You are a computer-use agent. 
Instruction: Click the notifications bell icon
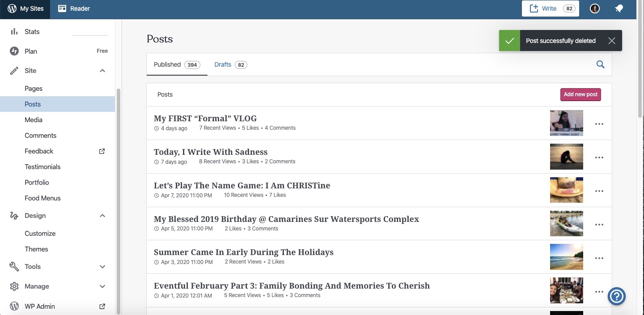tap(619, 9)
